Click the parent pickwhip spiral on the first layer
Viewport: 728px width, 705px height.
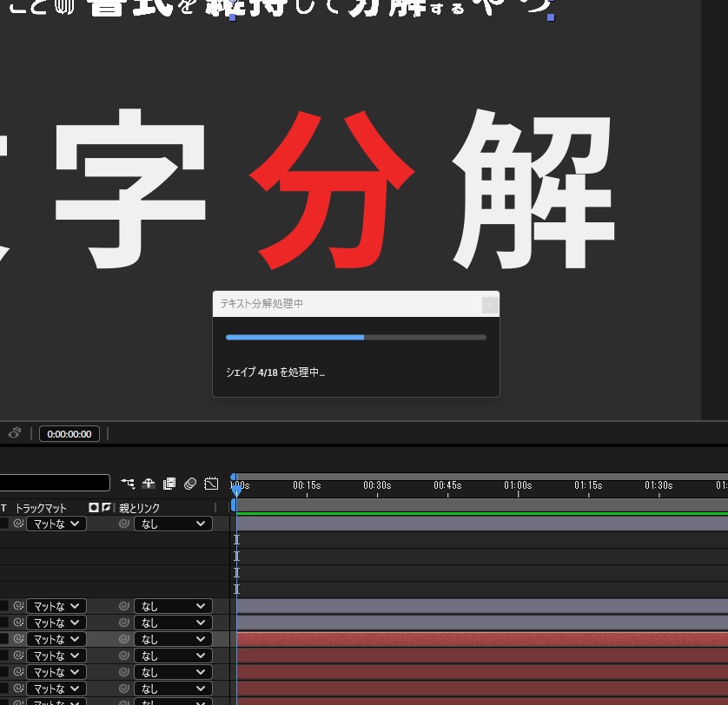pyautogui.click(x=123, y=524)
